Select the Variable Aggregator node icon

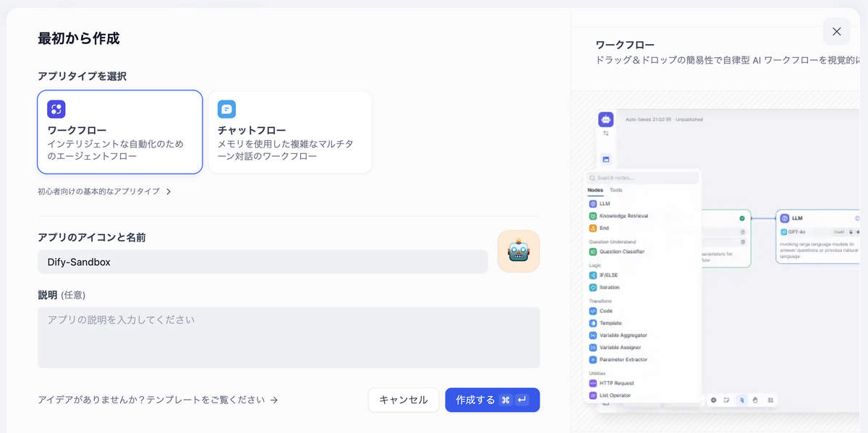593,335
